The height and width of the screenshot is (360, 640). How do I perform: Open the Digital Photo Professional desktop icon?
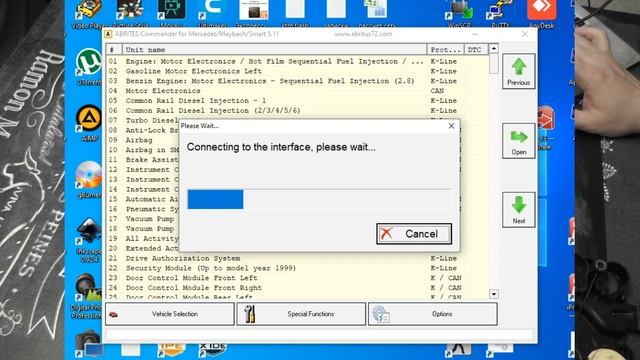tap(87, 296)
